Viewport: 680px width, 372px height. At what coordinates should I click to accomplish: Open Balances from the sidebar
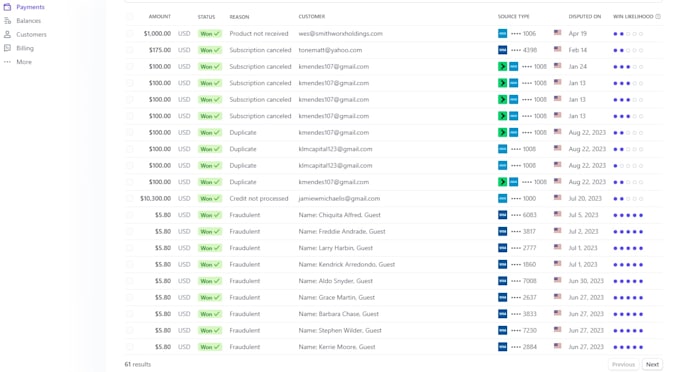coord(29,21)
